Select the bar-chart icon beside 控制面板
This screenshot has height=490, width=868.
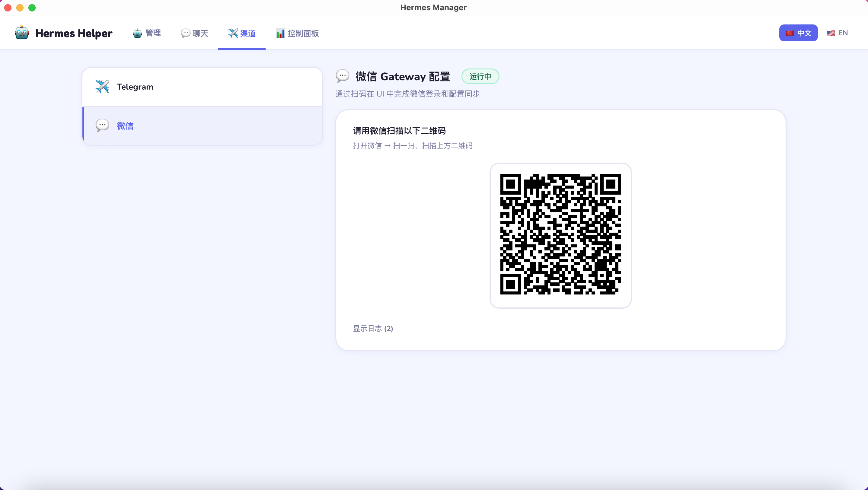click(280, 33)
